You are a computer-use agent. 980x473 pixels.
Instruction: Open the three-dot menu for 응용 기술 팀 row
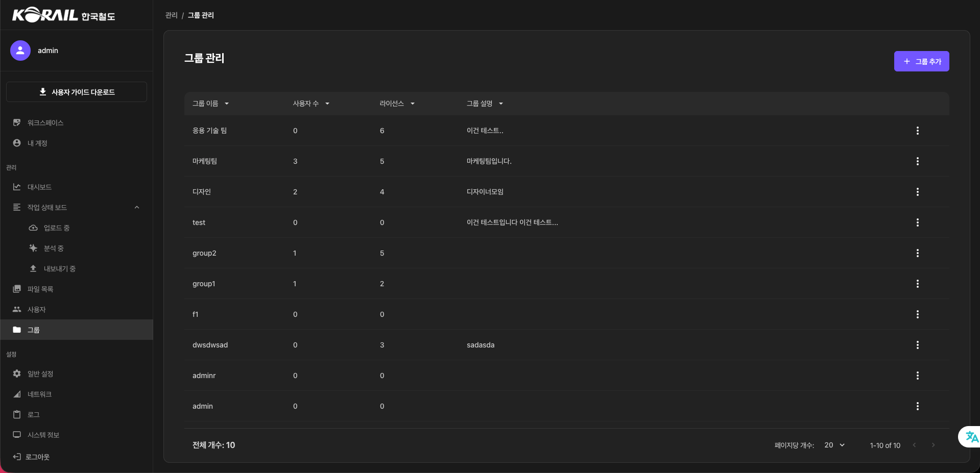(917, 131)
